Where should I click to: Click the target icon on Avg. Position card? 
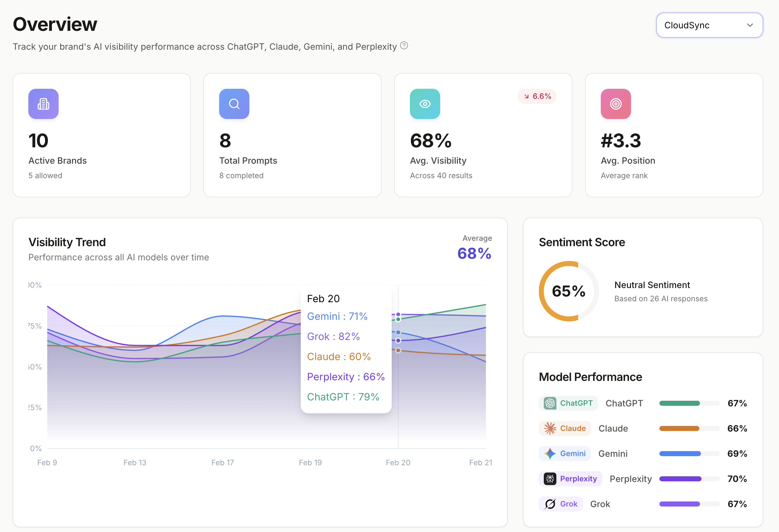click(x=616, y=104)
